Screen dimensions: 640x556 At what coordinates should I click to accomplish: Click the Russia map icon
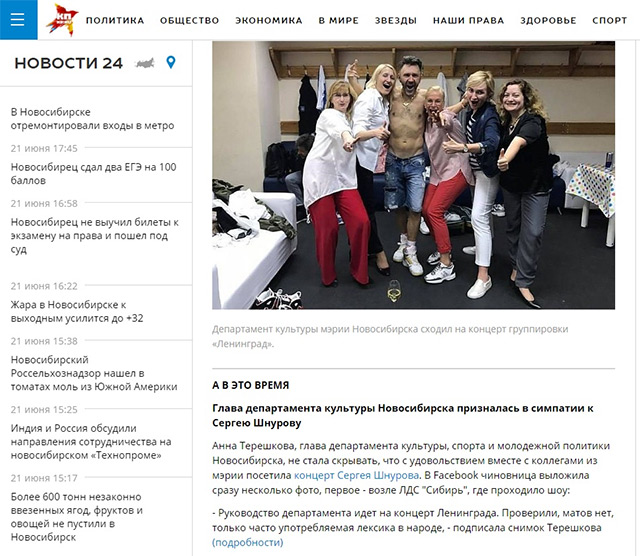coord(145,63)
